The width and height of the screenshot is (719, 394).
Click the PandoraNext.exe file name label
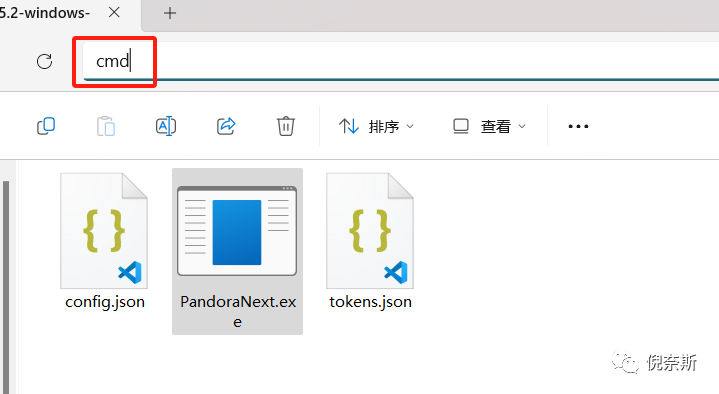click(238, 311)
